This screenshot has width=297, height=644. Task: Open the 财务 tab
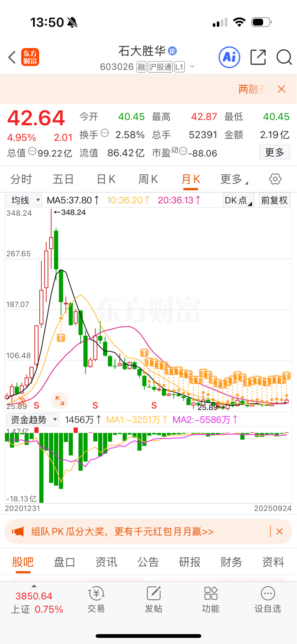[x=231, y=562]
